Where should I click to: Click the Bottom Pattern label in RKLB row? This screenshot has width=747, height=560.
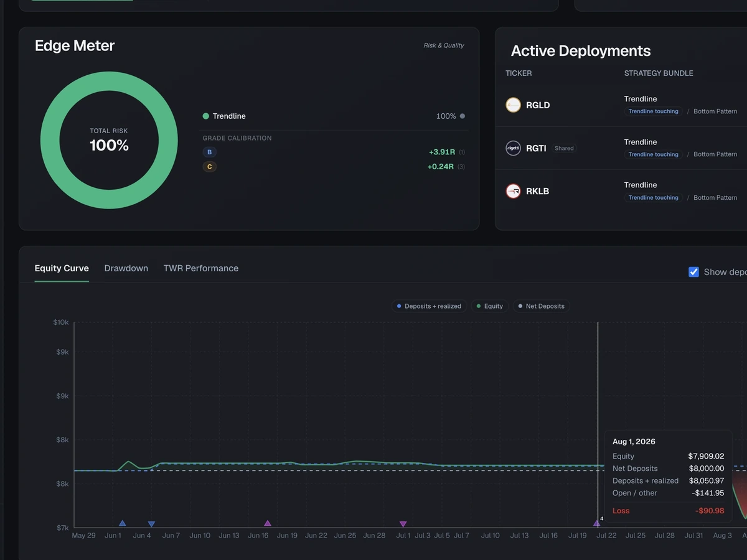click(x=715, y=197)
